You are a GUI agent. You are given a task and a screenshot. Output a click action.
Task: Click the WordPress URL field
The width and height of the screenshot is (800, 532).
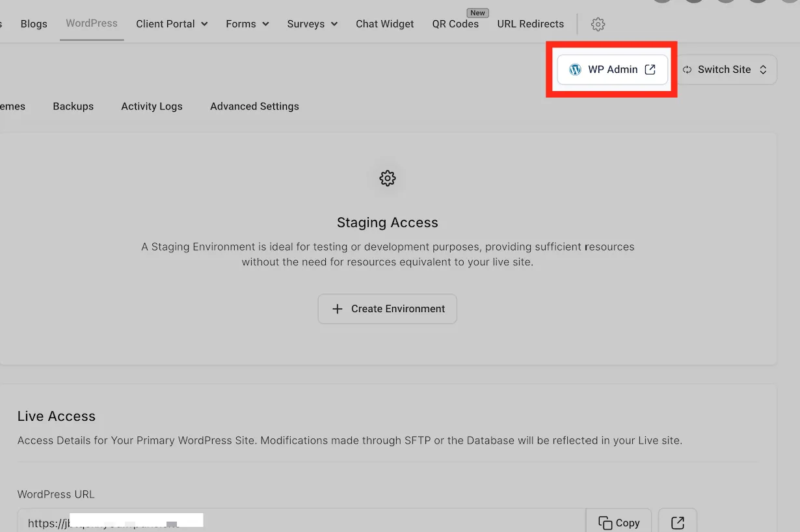(x=302, y=522)
